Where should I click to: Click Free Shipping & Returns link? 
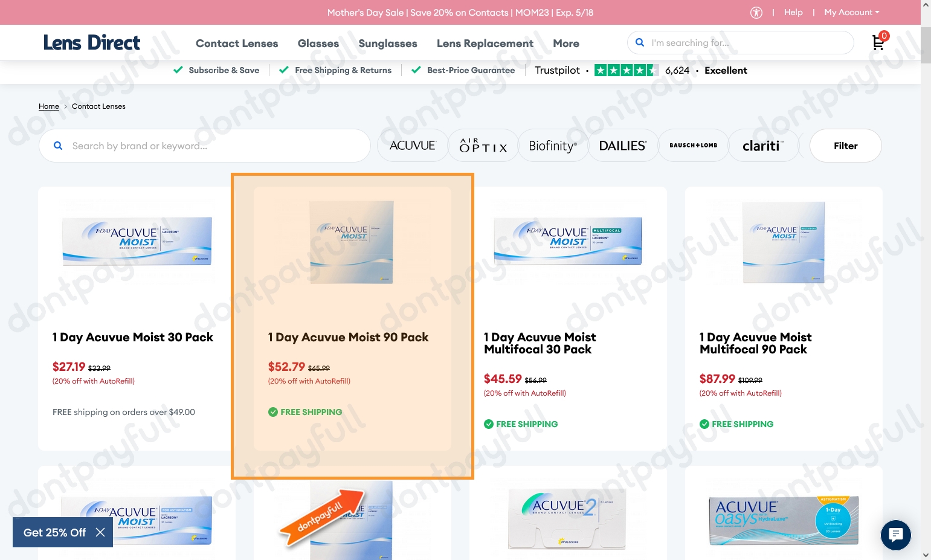pyautogui.click(x=343, y=70)
